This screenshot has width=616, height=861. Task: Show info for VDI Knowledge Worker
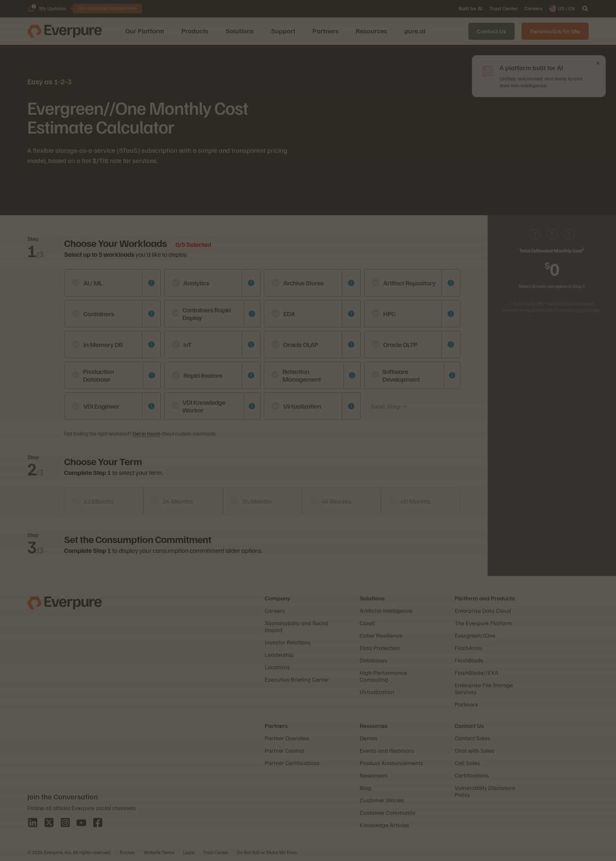coord(252,406)
